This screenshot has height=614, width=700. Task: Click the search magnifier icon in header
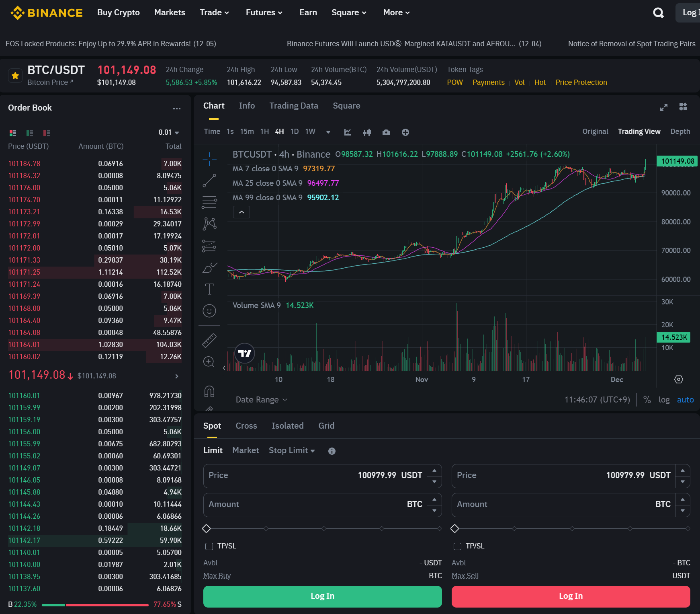click(658, 13)
